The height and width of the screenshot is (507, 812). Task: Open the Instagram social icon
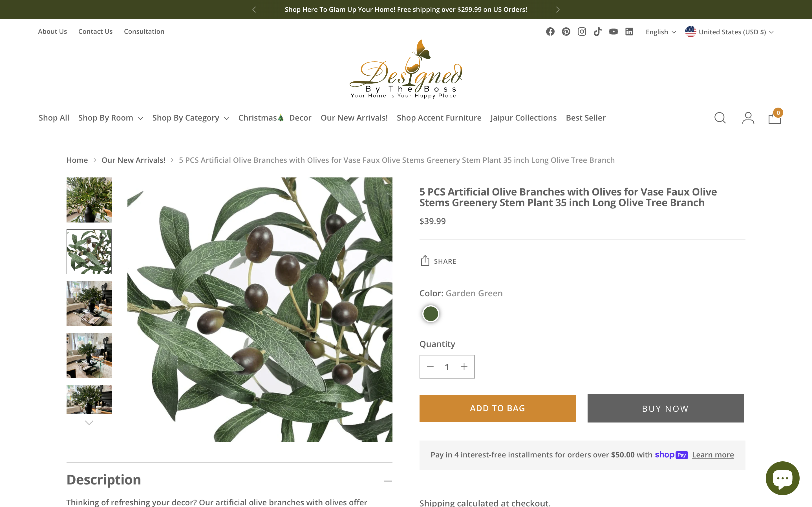582,32
